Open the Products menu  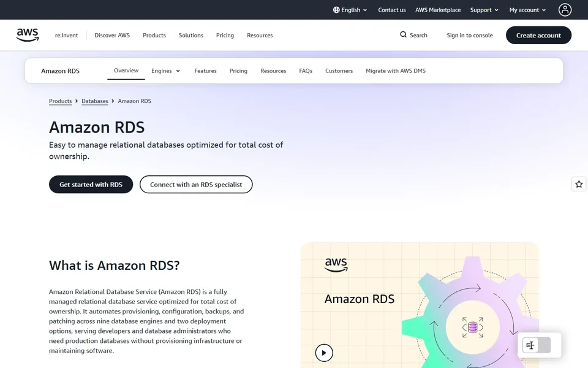click(x=154, y=35)
